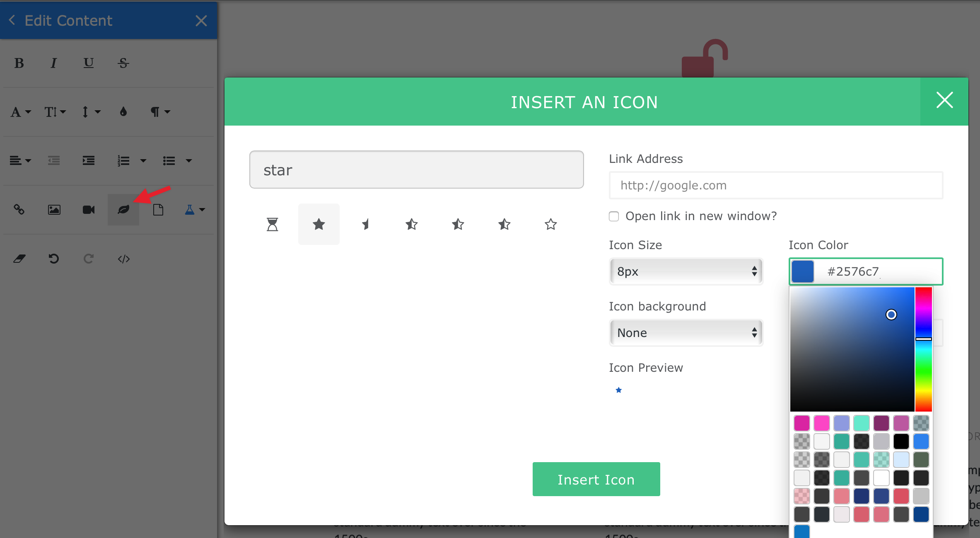Open the text alignment dropdown
This screenshot has height=538, width=980.
tap(20, 161)
